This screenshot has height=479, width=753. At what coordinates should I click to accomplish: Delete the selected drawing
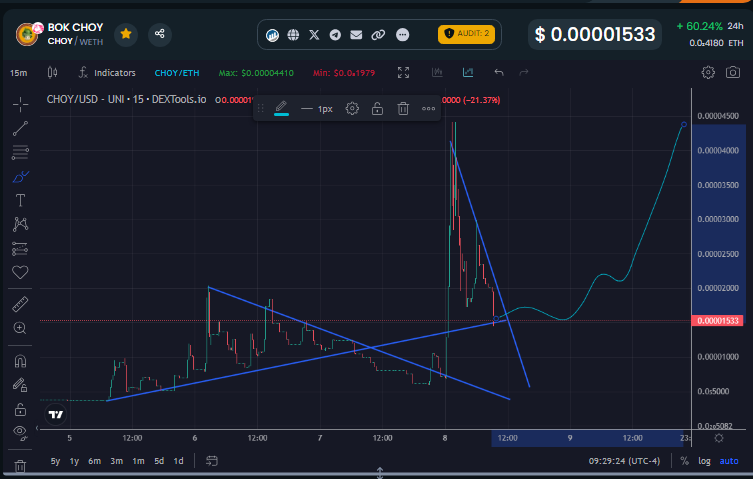coord(403,109)
